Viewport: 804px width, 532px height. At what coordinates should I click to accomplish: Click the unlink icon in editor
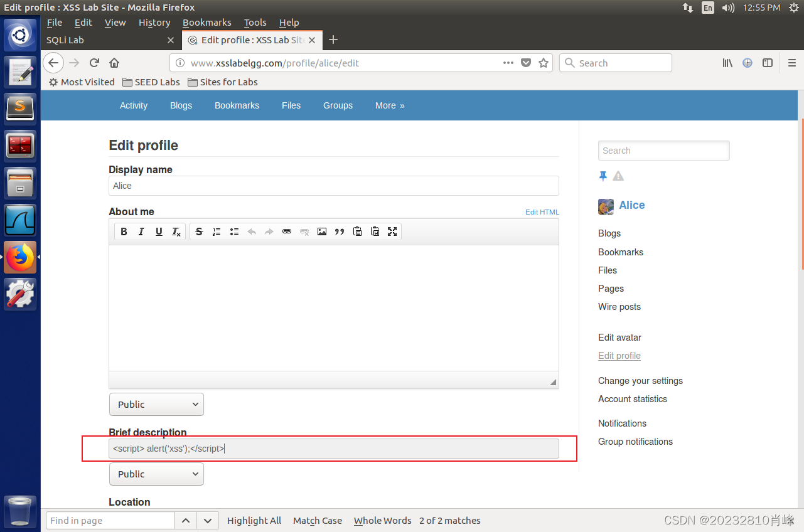pyautogui.click(x=304, y=231)
